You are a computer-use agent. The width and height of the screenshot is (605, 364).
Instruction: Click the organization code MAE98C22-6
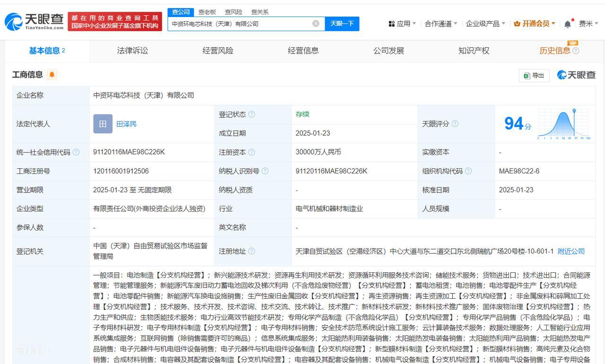(519, 171)
